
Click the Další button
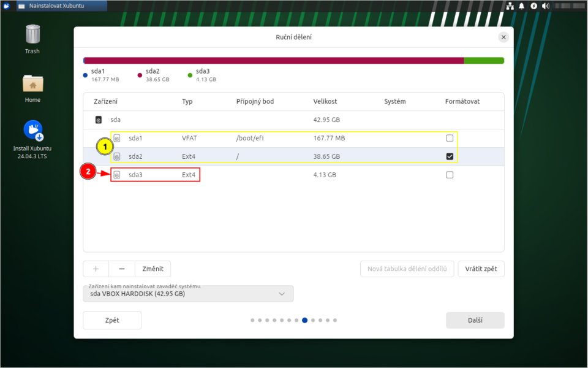(475, 320)
